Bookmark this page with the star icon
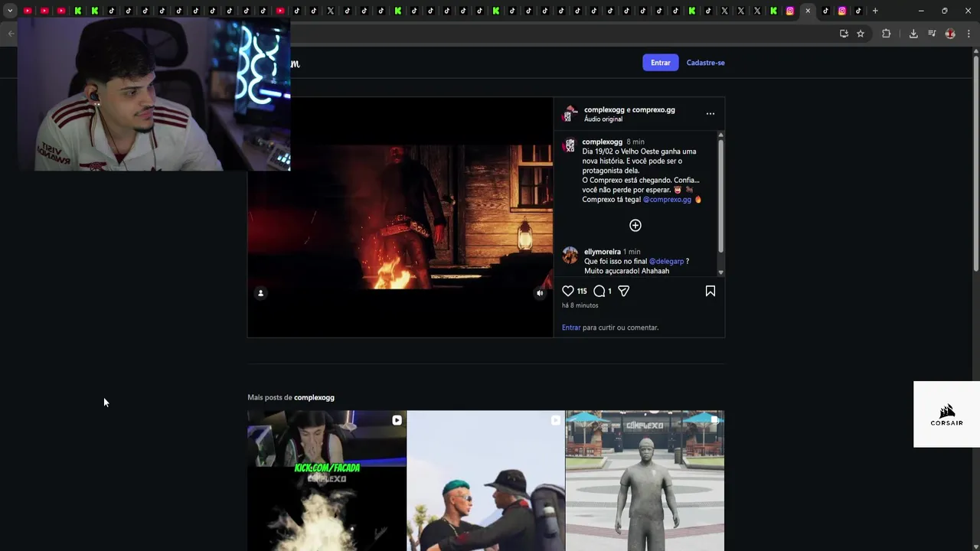Screen dimensions: 980x551 tap(861, 34)
